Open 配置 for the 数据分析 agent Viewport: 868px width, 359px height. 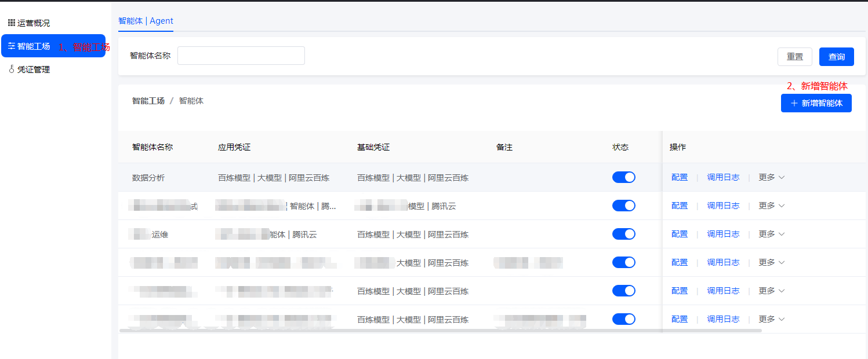click(679, 177)
